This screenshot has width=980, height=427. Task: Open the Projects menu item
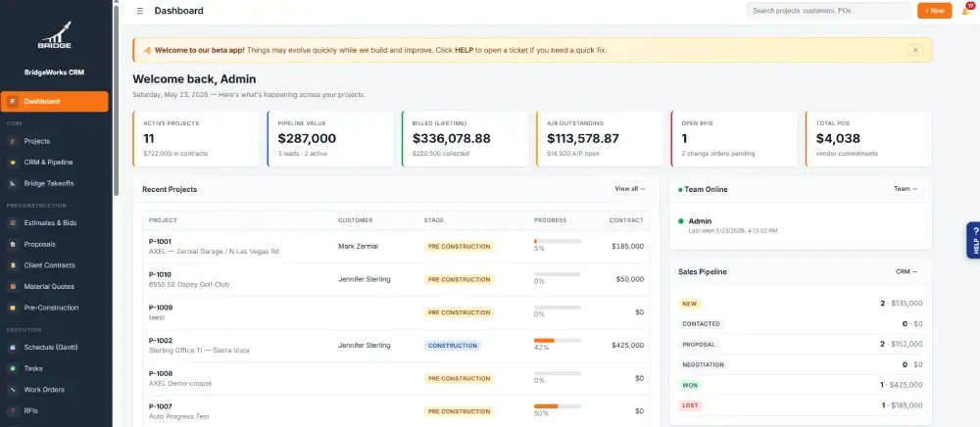[x=55, y=141]
